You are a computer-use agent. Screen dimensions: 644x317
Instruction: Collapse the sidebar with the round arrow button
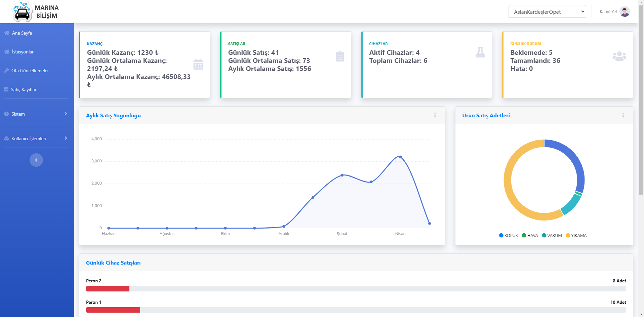pyautogui.click(x=36, y=160)
